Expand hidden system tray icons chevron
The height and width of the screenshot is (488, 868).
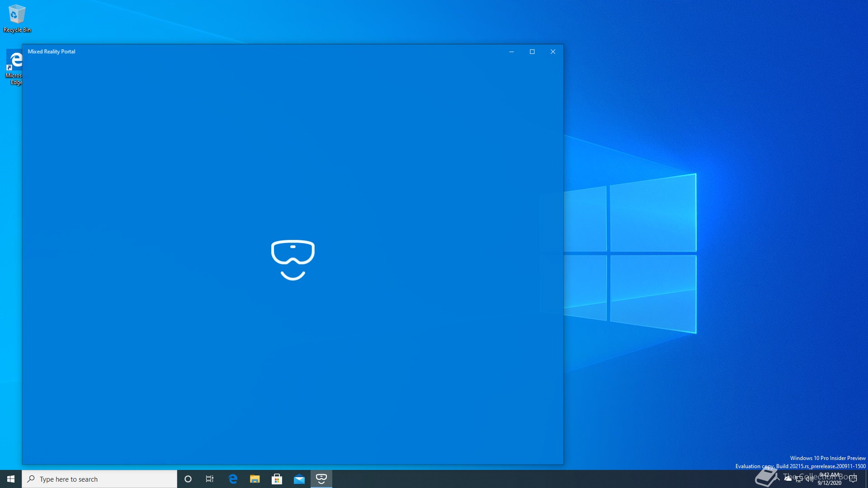pyautogui.click(x=777, y=479)
